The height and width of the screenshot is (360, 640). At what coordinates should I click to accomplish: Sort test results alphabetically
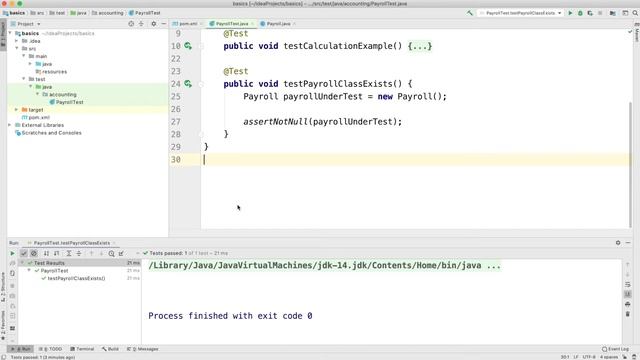point(46,253)
